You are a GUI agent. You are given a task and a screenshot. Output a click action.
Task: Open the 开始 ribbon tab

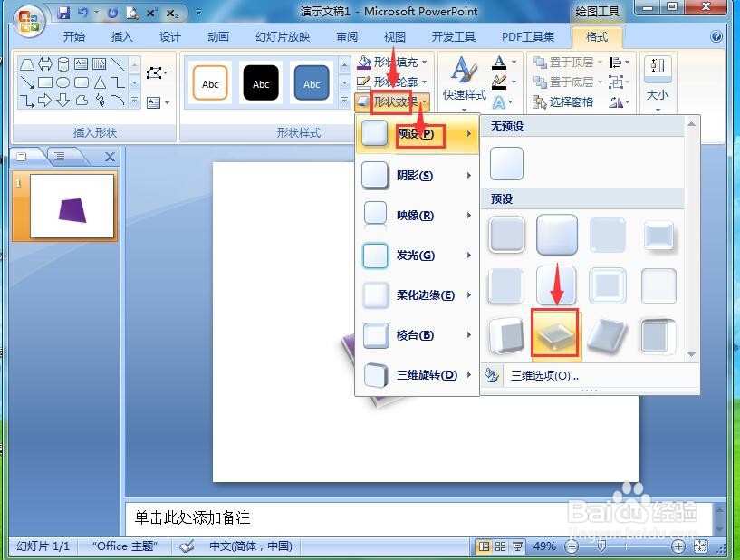pos(74,36)
